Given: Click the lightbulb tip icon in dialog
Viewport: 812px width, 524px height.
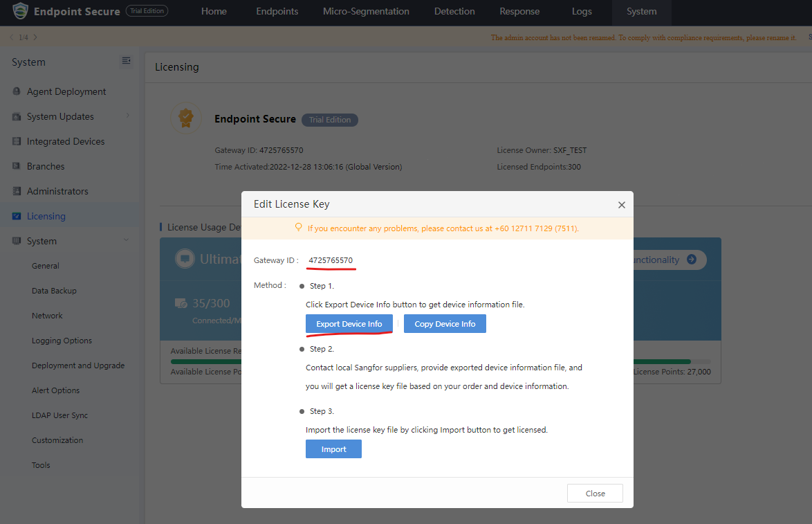Looking at the screenshot, I should [x=298, y=228].
